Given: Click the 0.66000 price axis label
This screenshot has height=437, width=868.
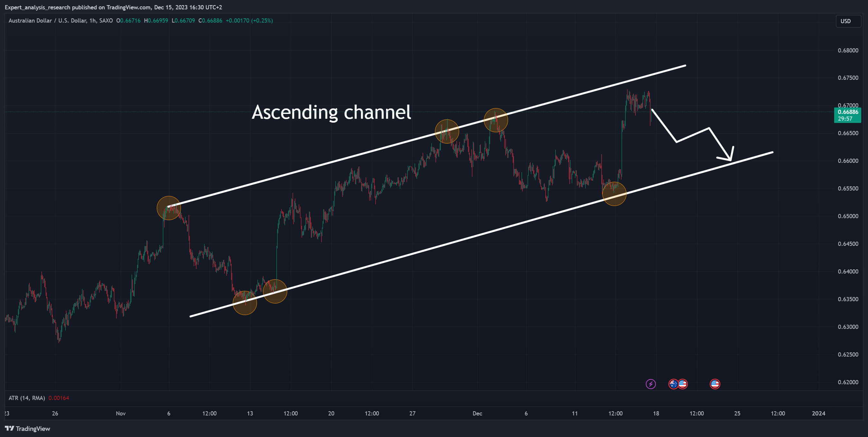Looking at the screenshot, I should click(x=848, y=161).
